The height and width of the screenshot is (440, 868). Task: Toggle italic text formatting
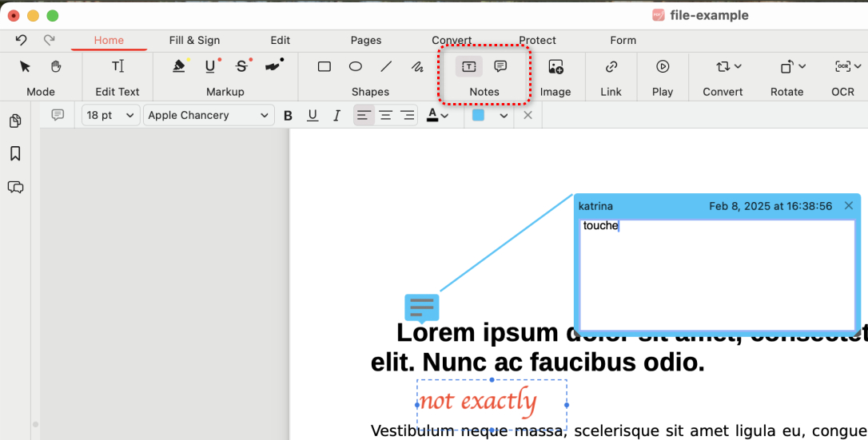point(336,116)
